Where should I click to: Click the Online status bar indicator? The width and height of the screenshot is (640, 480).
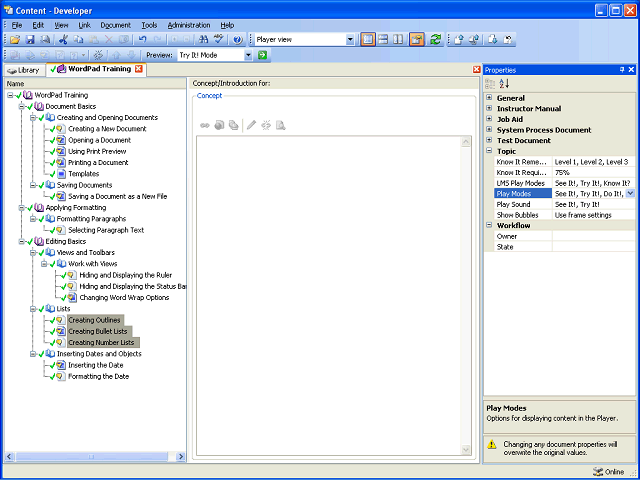[608, 471]
